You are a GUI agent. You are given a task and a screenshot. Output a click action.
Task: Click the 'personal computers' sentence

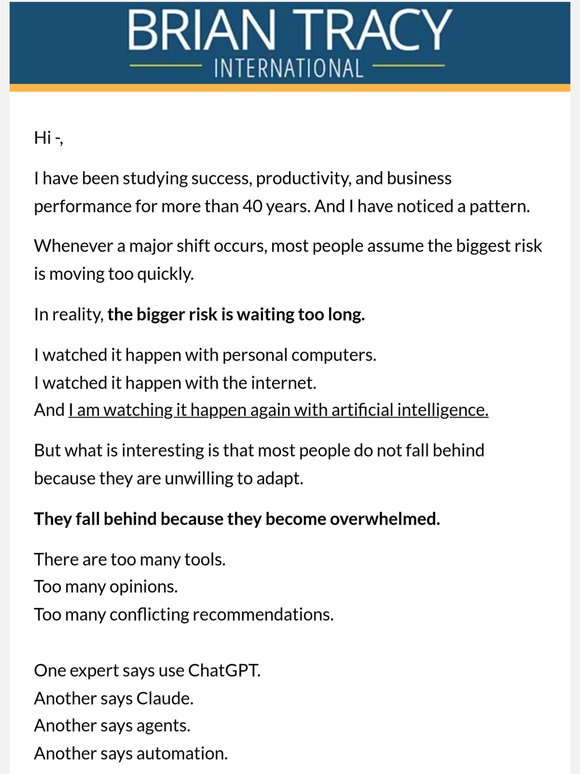pyautogui.click(x=205, y=355)
